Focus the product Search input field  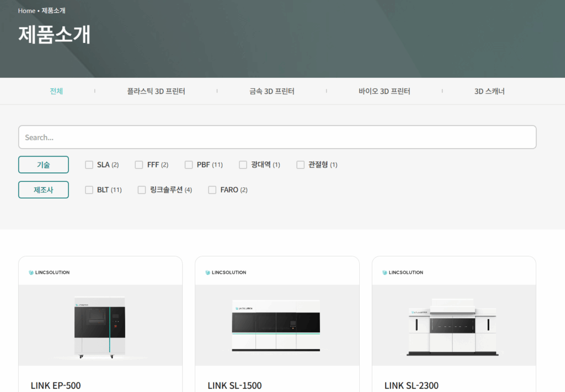277,137
